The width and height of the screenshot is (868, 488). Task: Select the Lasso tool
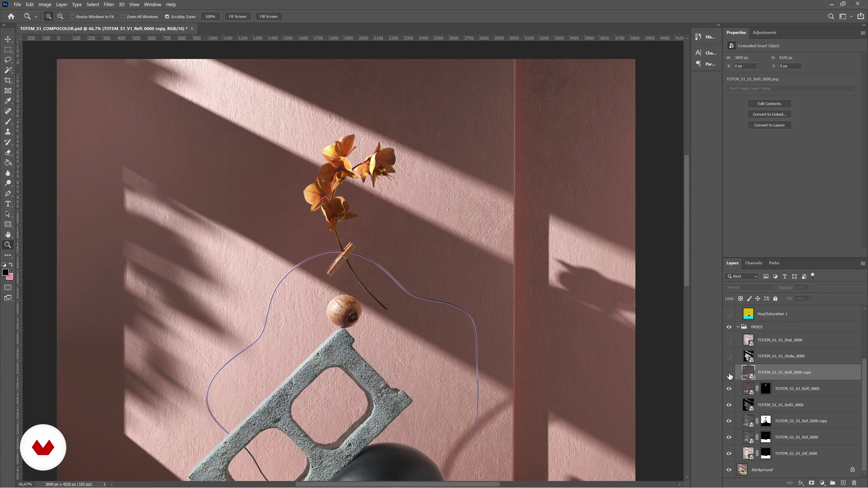(x=8, y=60)
